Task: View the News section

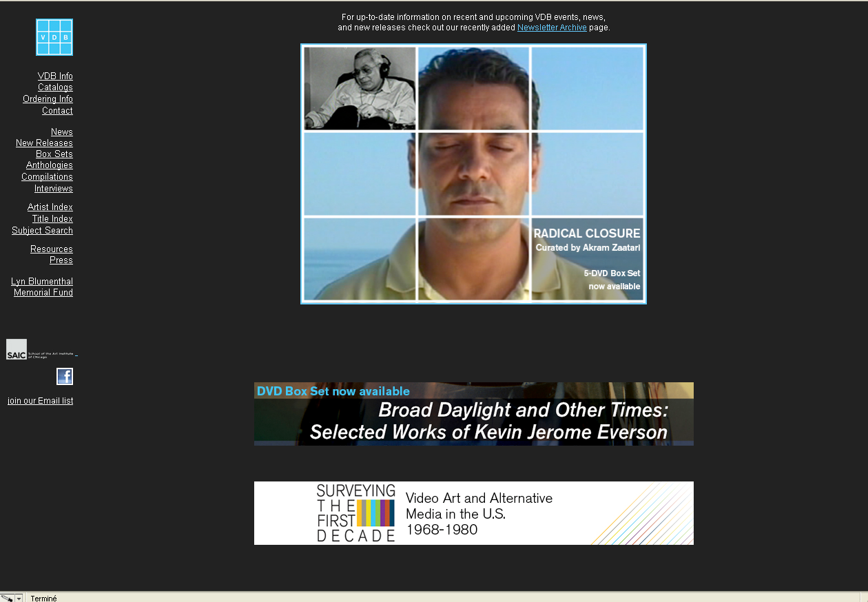Action: (62, 132)
